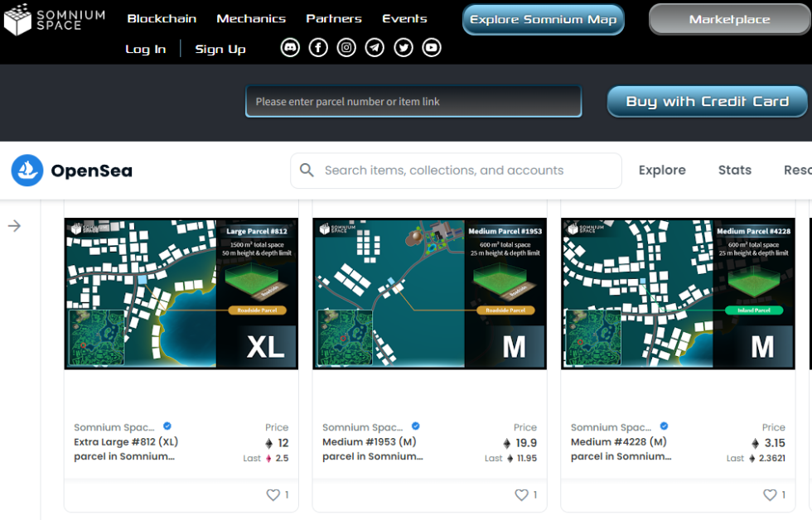Click the Explore Somnium Map button
Viewport: 812px width, 520px height.
[x=544, y=20]
